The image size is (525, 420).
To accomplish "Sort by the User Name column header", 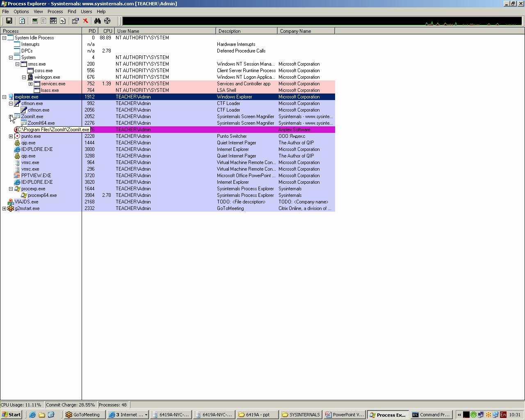I will (x=165, y=31).
